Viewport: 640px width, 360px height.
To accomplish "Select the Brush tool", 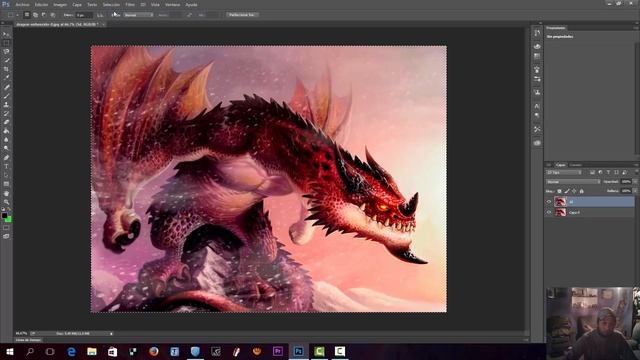I will (x=6, y=96).
